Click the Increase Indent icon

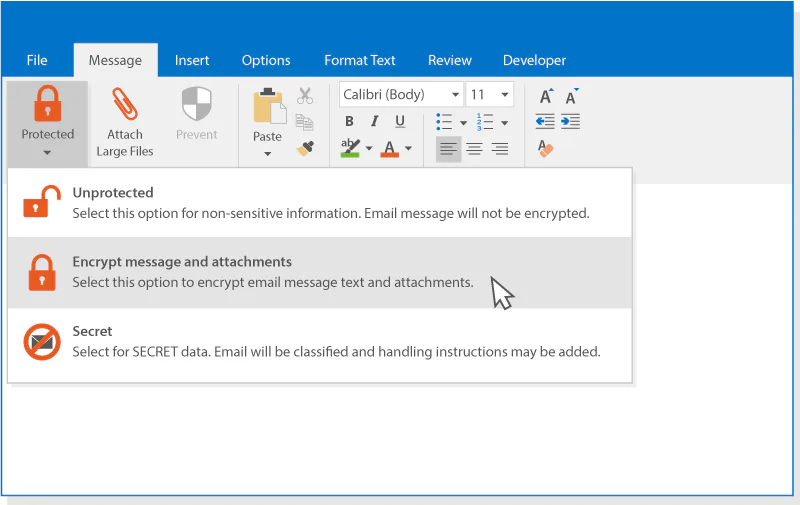tap(570, 121)
